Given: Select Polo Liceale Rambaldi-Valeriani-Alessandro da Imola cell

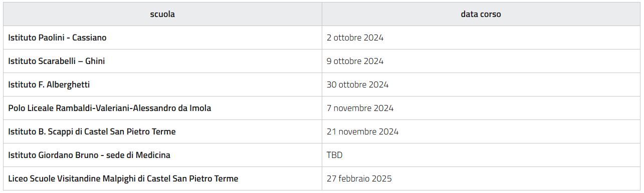Looking at the screenshot, I should [162, 108].
